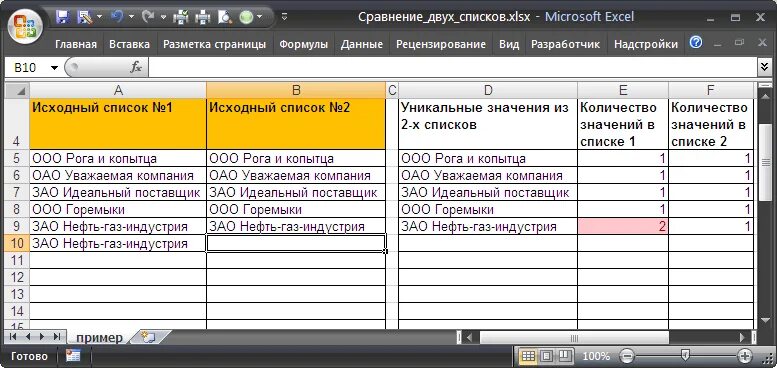777x368 pixels.
Task: Click 'Уникальные значения из 2-х списков' cell
Action: (x=488, y=124)
